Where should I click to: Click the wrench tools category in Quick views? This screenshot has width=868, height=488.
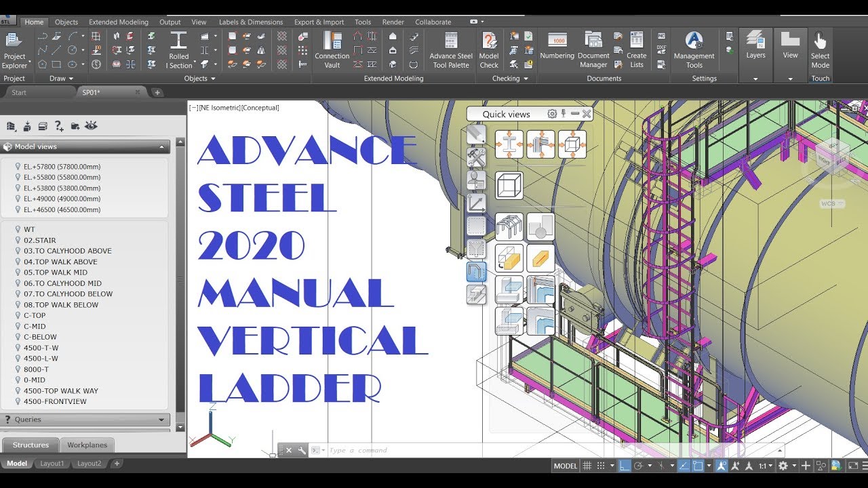pos(477,158)
